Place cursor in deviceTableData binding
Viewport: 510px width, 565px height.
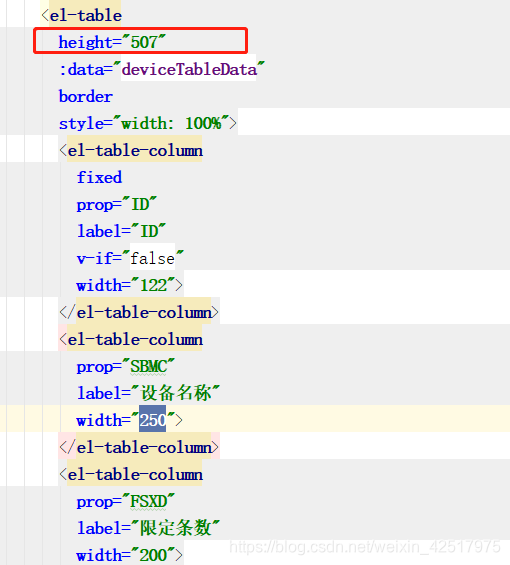189,69
